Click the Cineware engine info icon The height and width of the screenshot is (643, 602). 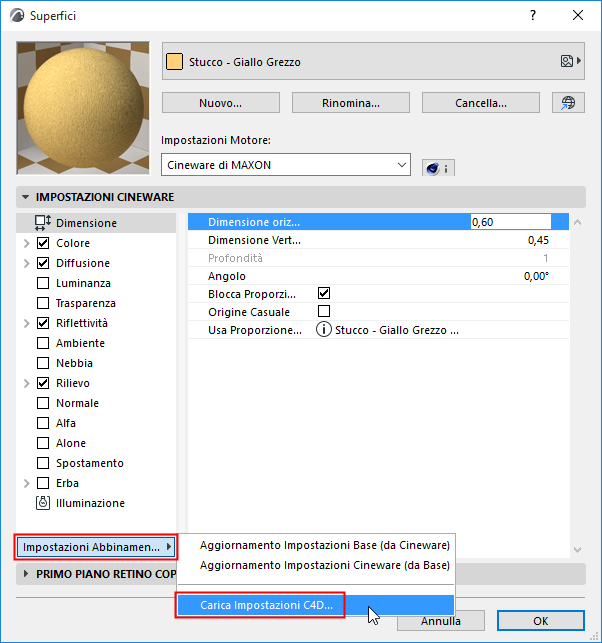[x=438, y=168]
